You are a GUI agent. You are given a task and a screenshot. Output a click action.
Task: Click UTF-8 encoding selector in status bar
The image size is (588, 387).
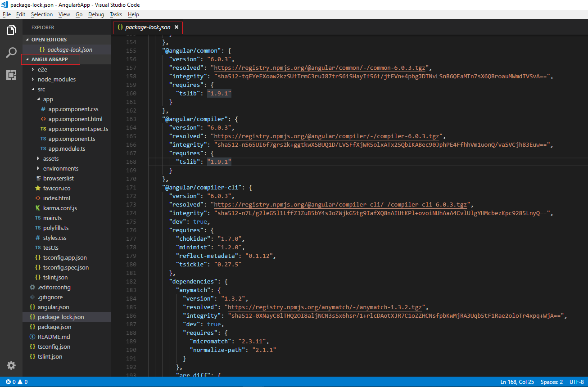pos(577,381)
